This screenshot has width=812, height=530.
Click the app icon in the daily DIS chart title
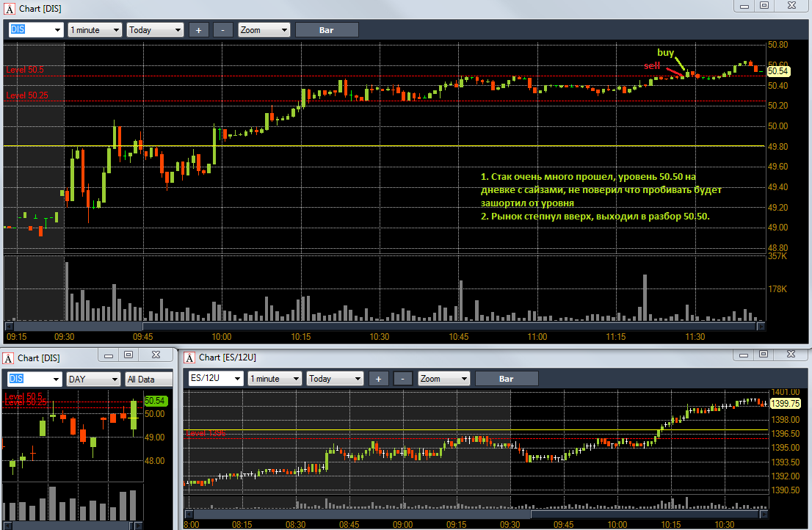(x=8, y=358)
